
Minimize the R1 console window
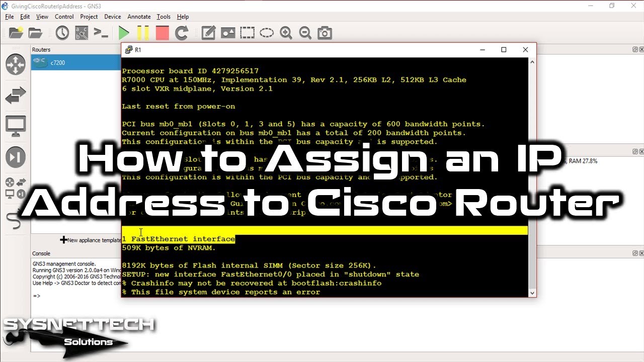(x=482, y=50)
